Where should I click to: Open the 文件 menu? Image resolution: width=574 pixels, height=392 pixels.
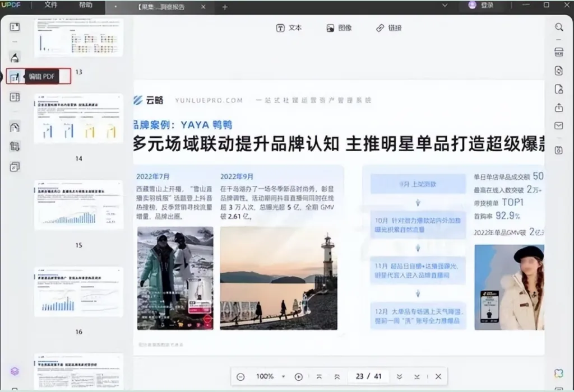50,5
